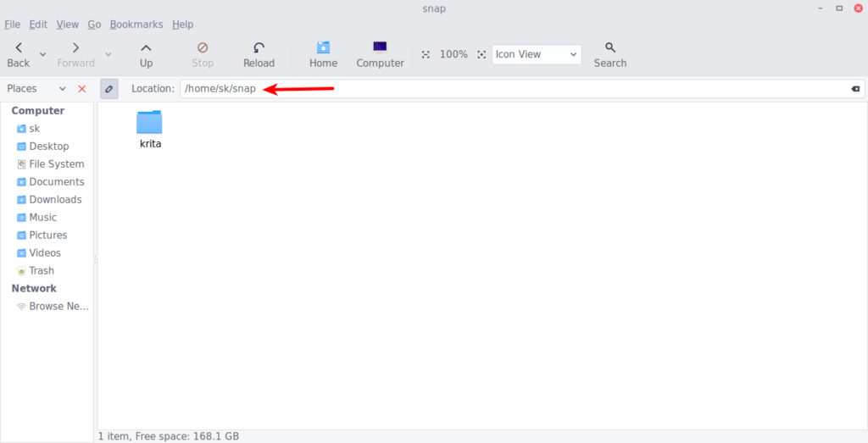Viewport: 868px width, 443px height.
Task: Click the Stop loading button
Action: [x=203, y=55]
